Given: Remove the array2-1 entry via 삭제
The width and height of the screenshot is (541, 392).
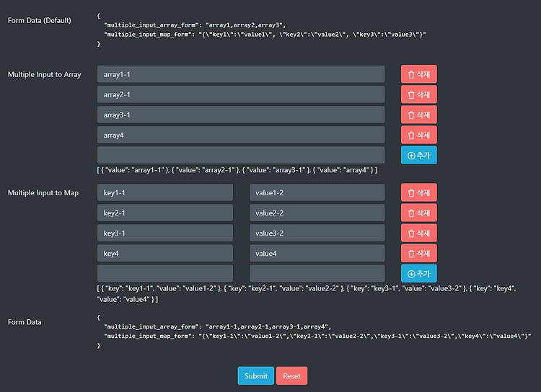Looking at the screenshot, I should pyautogui.click(x=418, y=94).
